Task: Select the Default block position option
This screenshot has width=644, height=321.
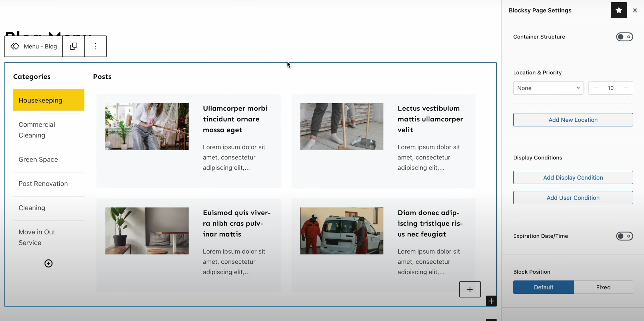Action: (x=543, y=287)
